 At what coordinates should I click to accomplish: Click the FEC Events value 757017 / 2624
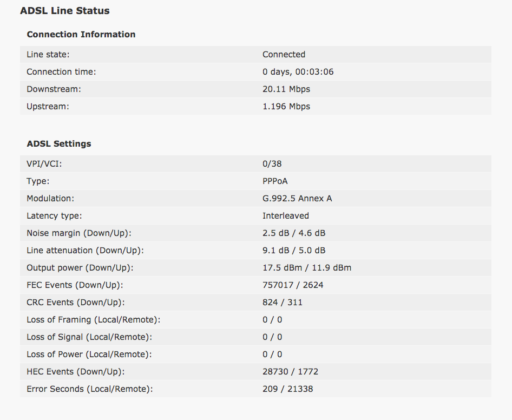tap(293, 285)
